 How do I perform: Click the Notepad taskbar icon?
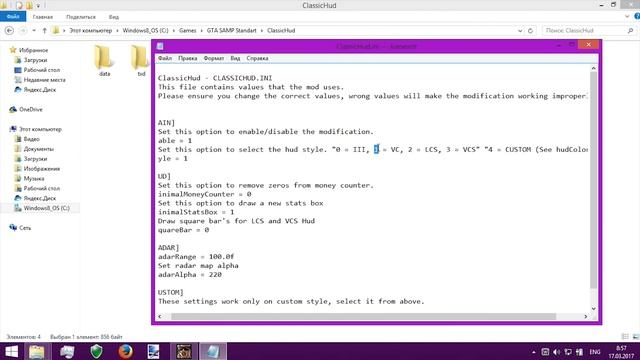click(212, 351)
